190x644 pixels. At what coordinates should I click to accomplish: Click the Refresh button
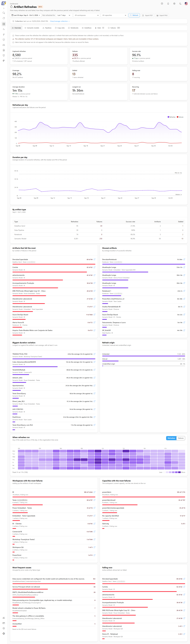(134, 15)
